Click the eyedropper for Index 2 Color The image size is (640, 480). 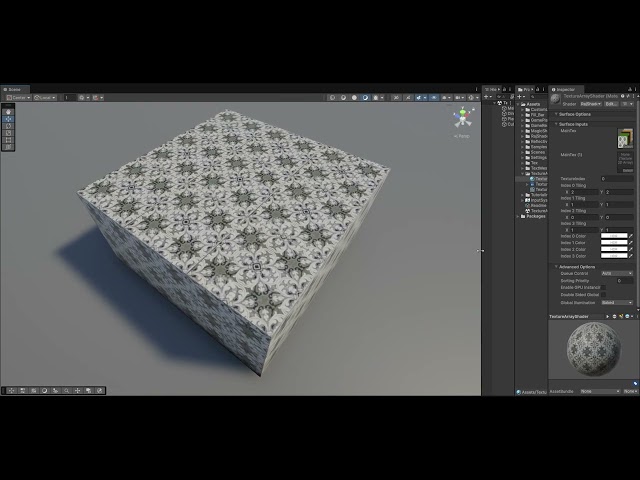tap(631, 249)
